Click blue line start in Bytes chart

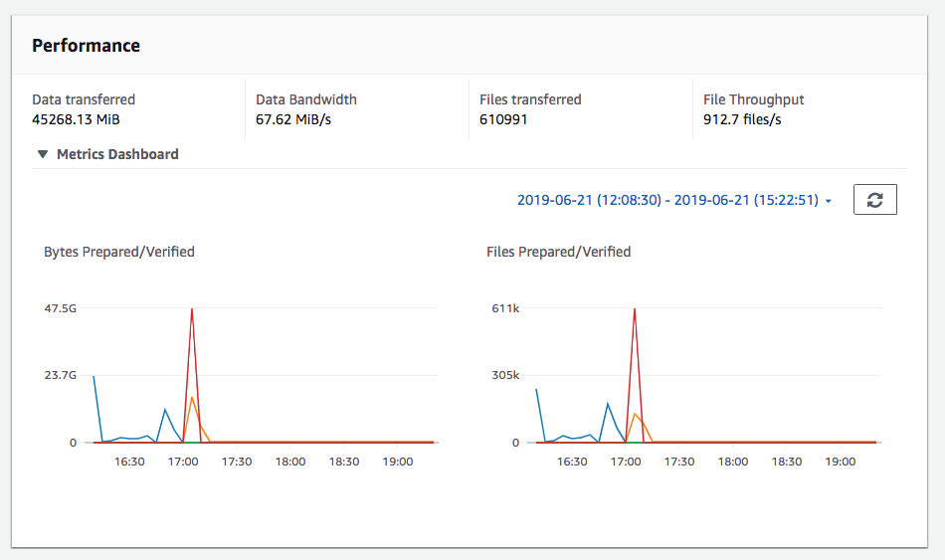click(x=94, y=376)
